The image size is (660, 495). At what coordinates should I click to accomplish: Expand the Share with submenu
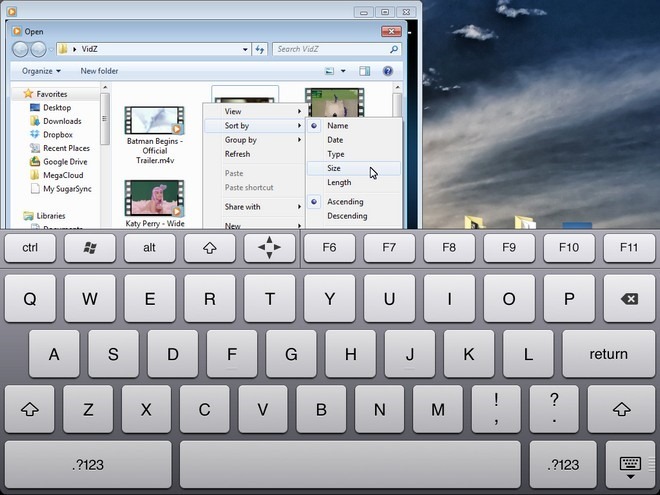click(x=254, y=207)
